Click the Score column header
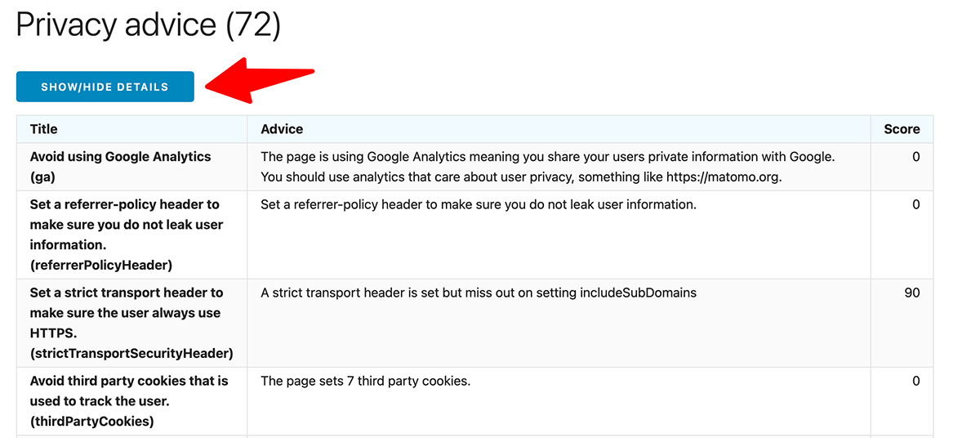Screen dimensions: 980x438 (x=902, y=129)
